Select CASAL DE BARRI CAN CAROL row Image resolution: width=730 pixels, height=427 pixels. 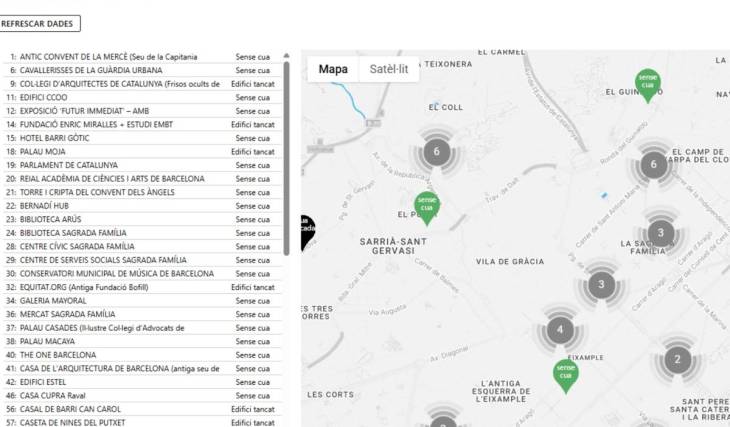(x=142, y=409)
